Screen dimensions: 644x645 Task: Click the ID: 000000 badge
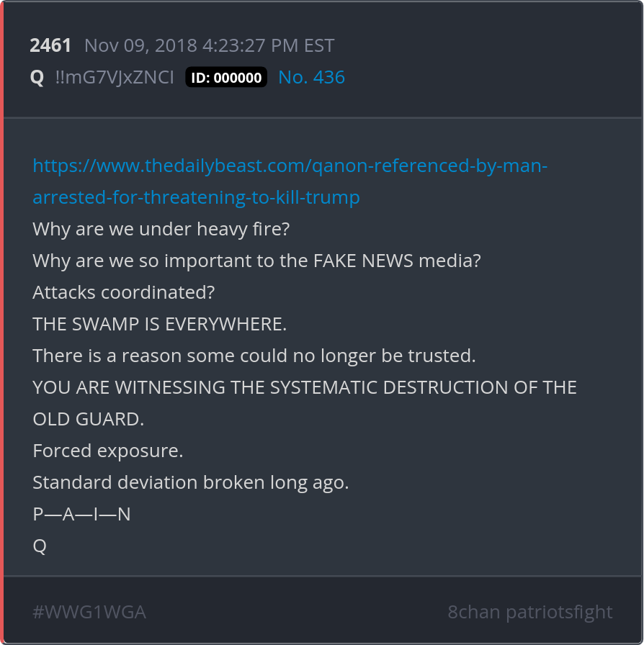coord(226,78)
